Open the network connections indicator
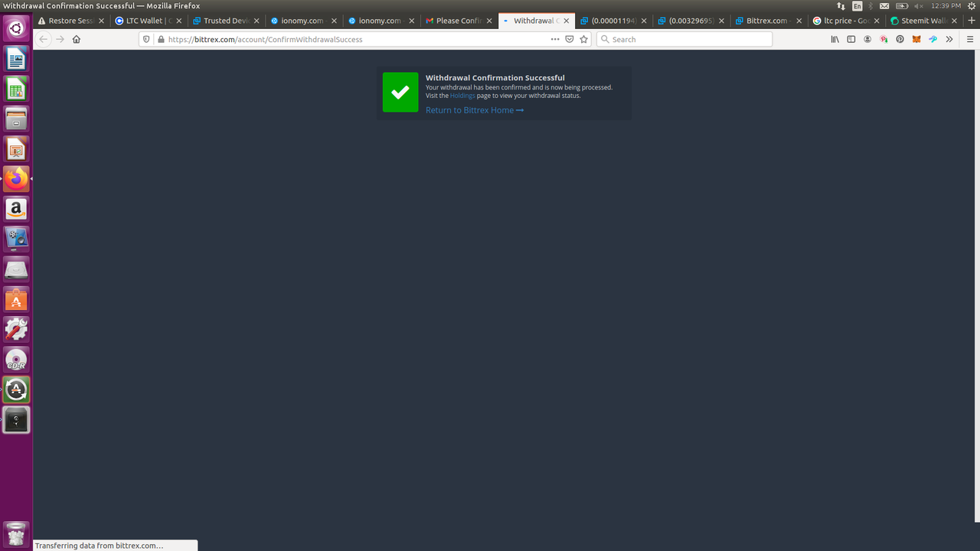This screenshot has width=980, height=551. point(841,6)
